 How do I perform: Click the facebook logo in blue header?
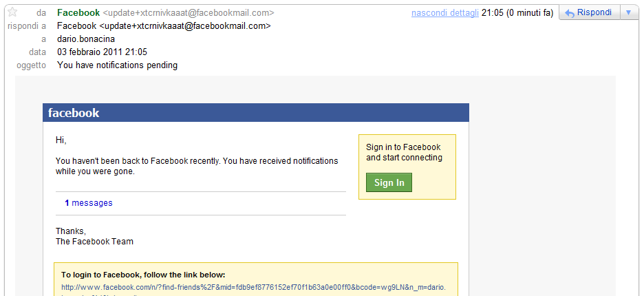74,113
